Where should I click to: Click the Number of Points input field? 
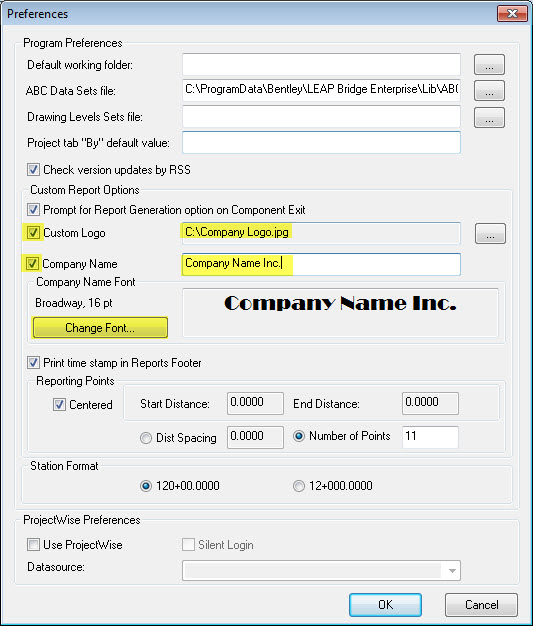pos(430,437)
